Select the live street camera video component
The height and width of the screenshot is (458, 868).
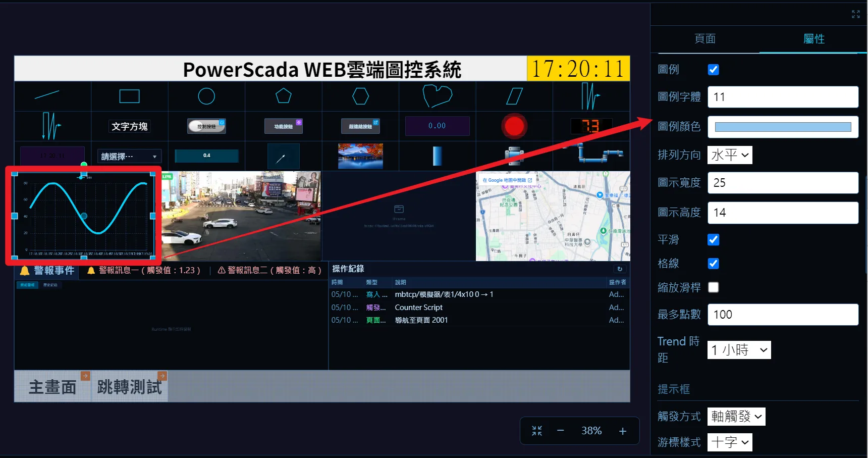[x=241, y=216]
